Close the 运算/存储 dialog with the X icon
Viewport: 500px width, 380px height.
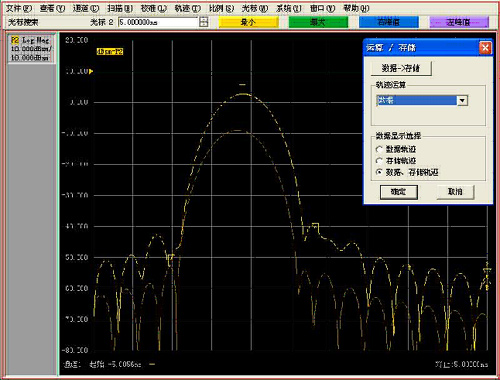[x=485, y=48]
